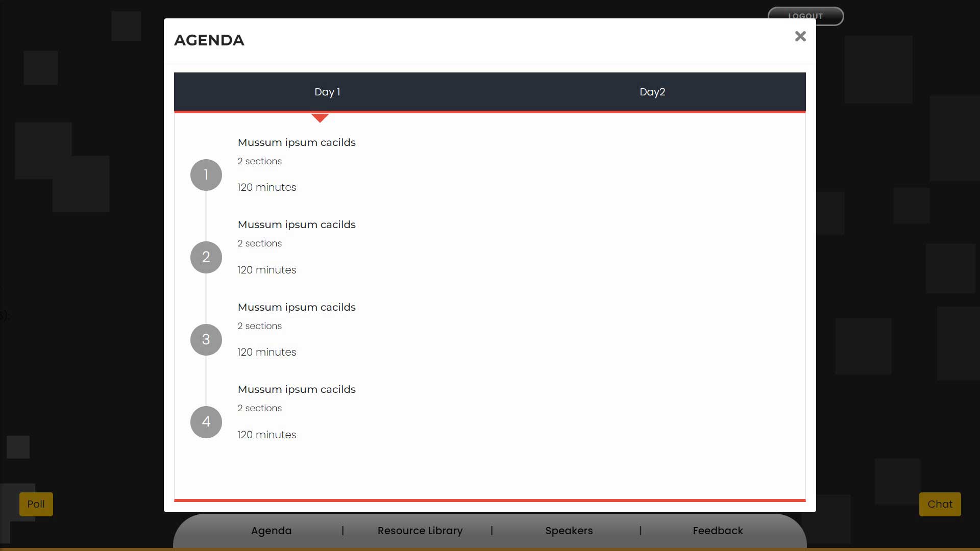Open the Chat button
This screenshot has height=551, width=980.
pos(940,504)
